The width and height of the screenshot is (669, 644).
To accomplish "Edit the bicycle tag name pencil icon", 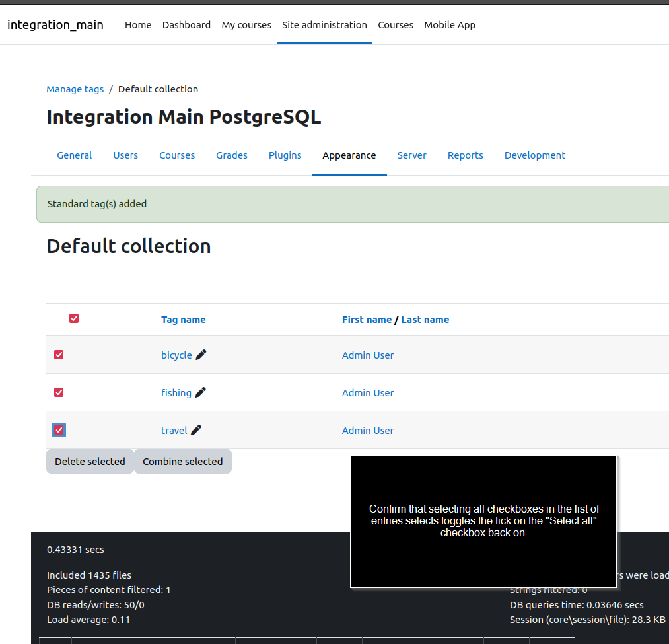I will point(201,355).
